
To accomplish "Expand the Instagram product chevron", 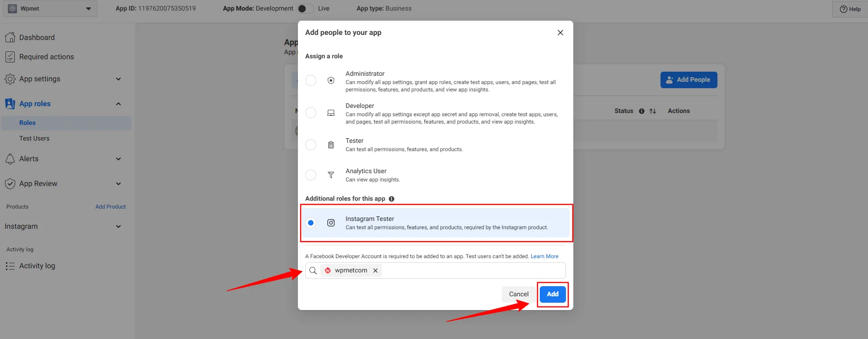I will 118,226.
